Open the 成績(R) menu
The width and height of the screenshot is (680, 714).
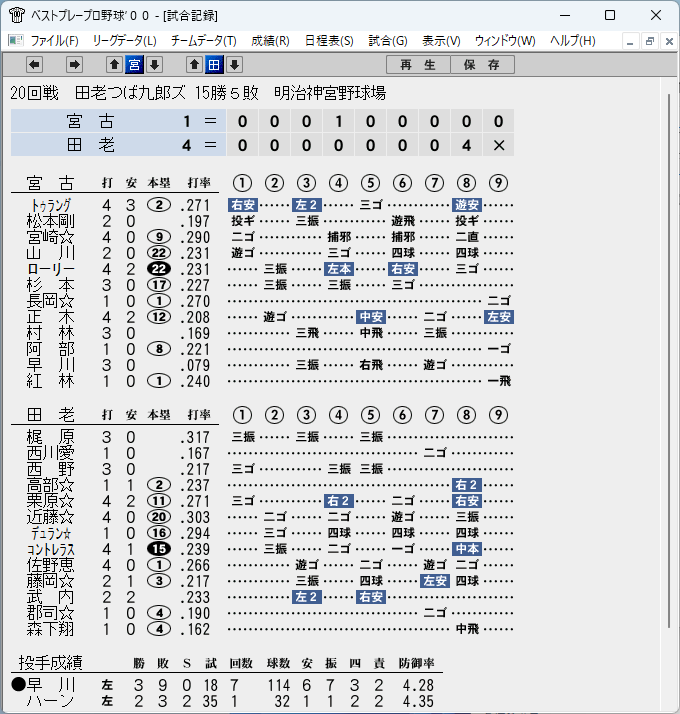[x=270, y=41]
